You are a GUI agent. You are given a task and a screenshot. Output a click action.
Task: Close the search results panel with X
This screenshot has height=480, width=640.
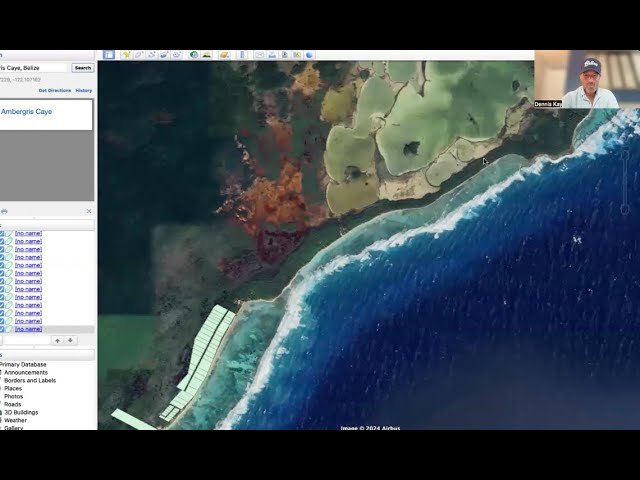point(89,211)
